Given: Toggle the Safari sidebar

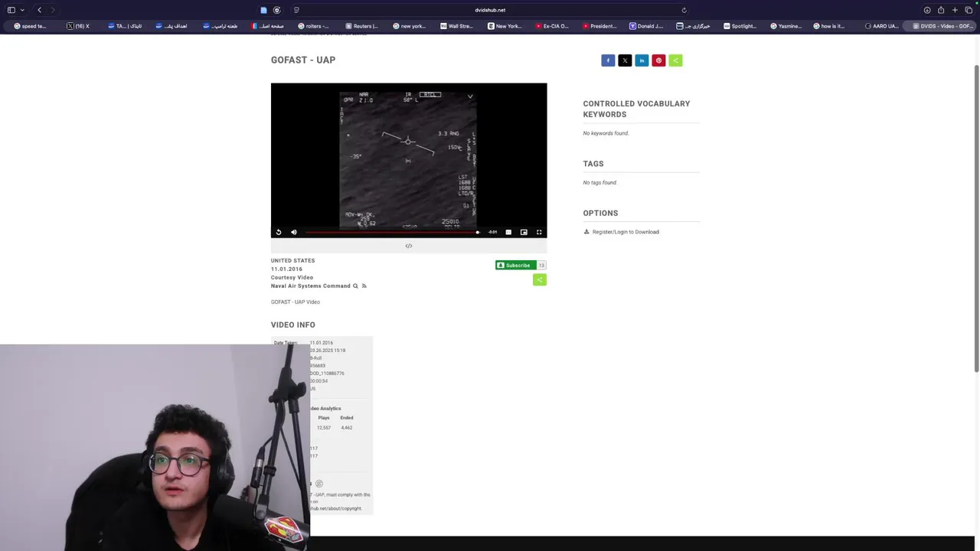Looking at the screenshot, I should (x=11, y=10).
